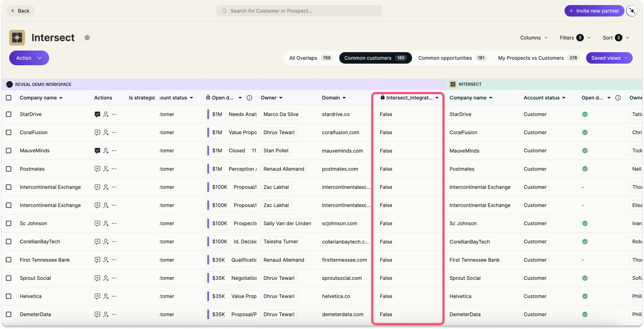Open the Columns dropdown
The height and width of the screenshot is (329, 644).
[534, 38]
